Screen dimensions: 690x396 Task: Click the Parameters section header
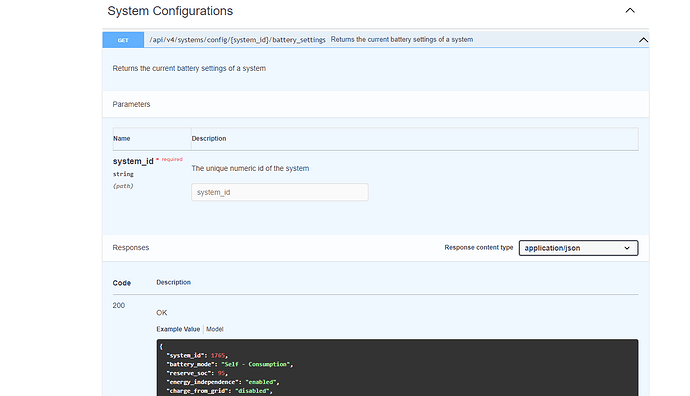tap(131, 104)
